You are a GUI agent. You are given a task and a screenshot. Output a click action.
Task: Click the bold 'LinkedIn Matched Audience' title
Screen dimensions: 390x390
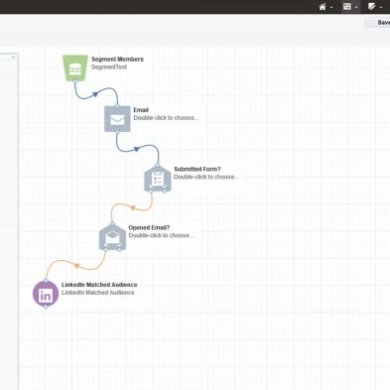point(99,285)
